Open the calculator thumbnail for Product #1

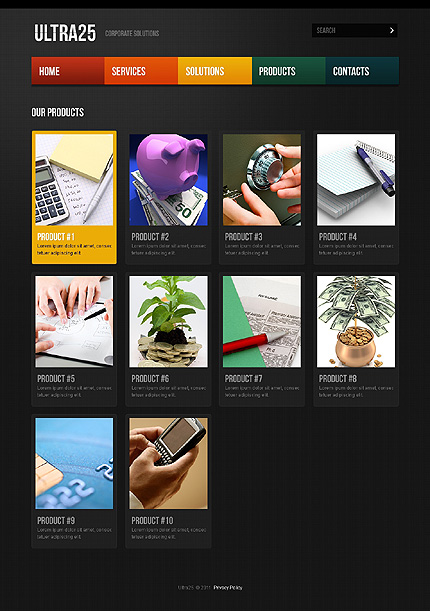click(74, 180)
